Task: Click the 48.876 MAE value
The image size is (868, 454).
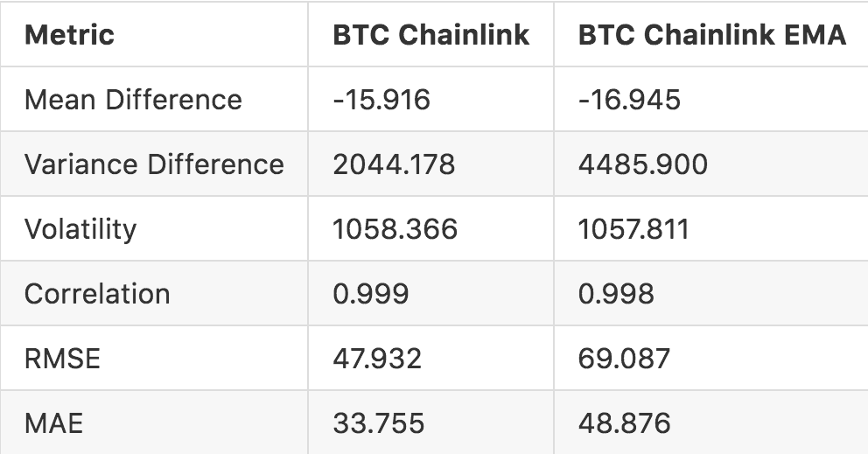Action: (624, 423)
